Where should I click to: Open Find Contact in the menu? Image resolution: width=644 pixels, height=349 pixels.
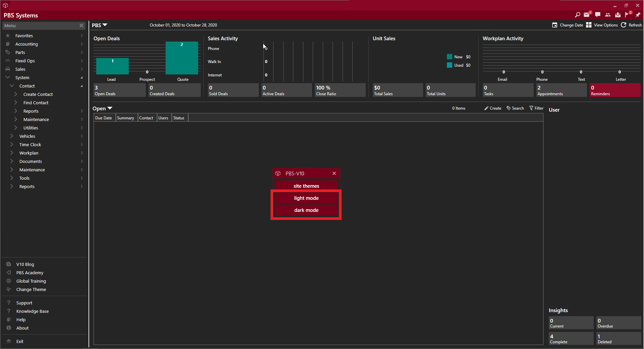click(36, 103)
